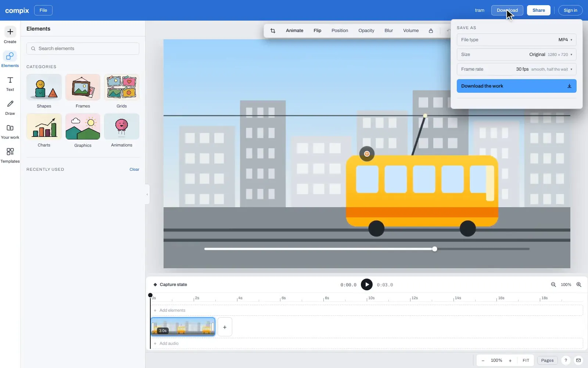Select the 3.0s tram clip thumbnail

(183, 327)
